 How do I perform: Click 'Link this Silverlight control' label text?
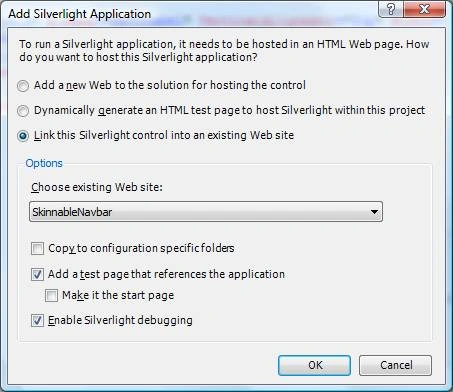[x=164, y=135]
